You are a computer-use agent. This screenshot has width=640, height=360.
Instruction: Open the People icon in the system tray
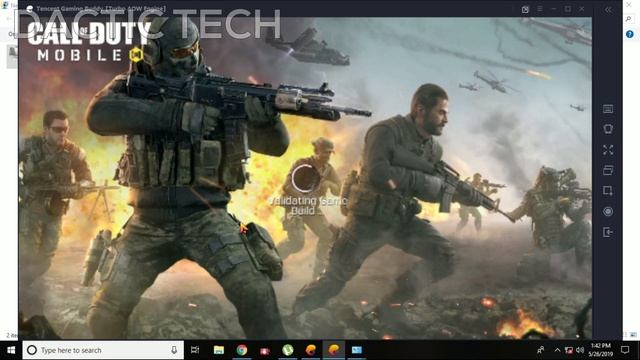coord(541,350)
